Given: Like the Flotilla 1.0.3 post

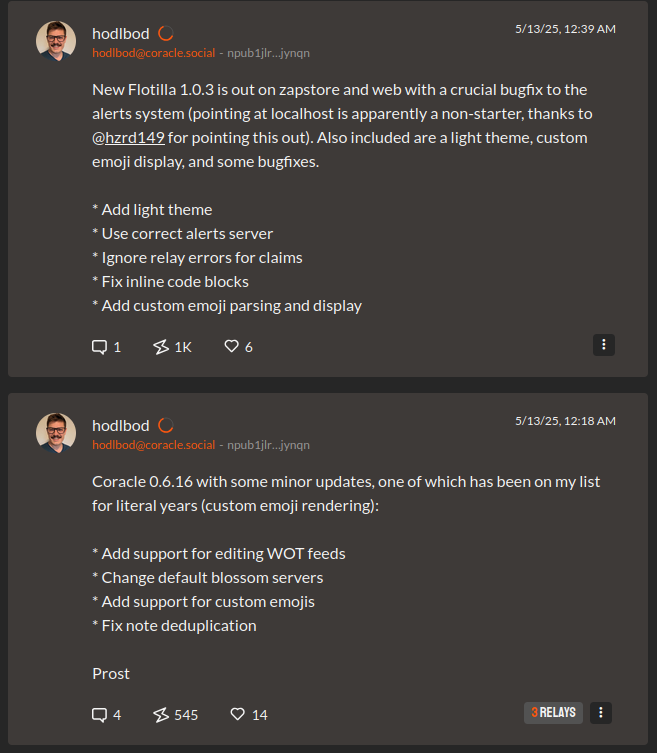Looking at the screenshot, I should point(238,347).
